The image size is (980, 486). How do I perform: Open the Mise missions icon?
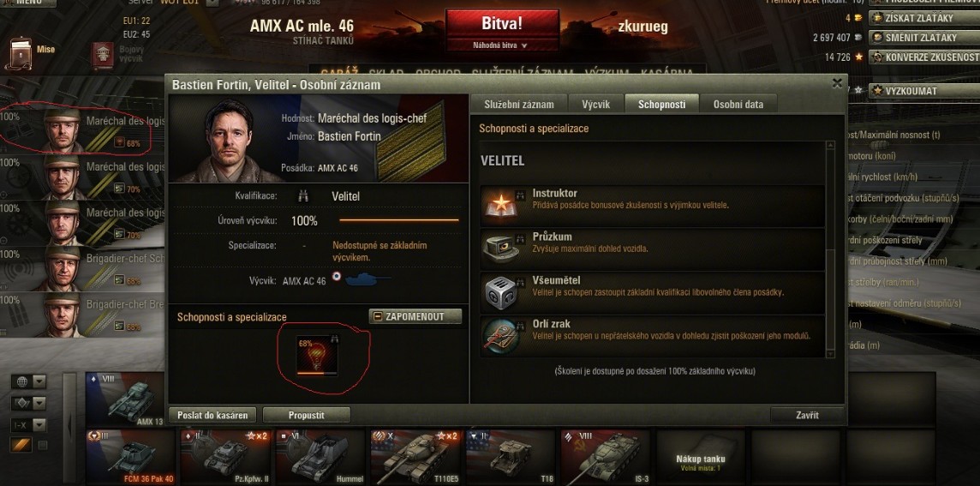pyautogui.click(x=19, y=54)
